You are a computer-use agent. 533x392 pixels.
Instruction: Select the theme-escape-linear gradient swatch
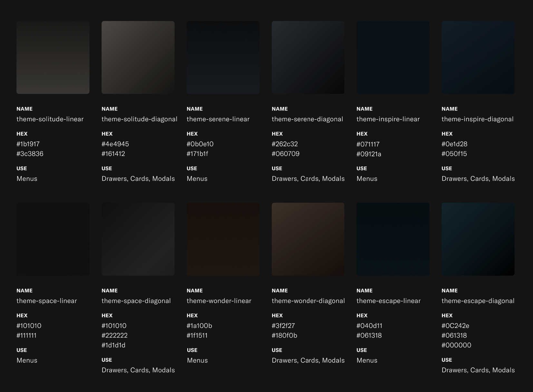click(393, 239)
